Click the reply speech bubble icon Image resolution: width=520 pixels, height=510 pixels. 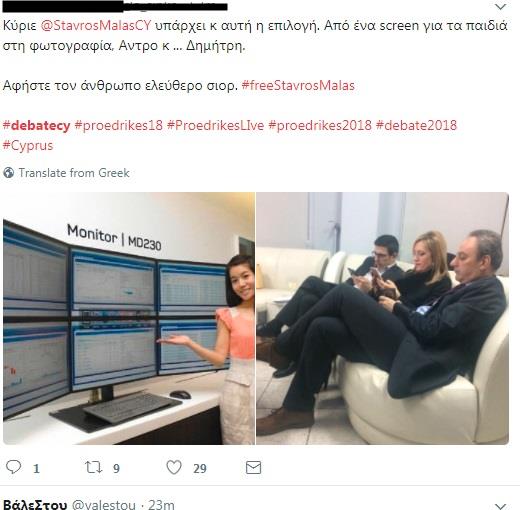click(14, 467)
